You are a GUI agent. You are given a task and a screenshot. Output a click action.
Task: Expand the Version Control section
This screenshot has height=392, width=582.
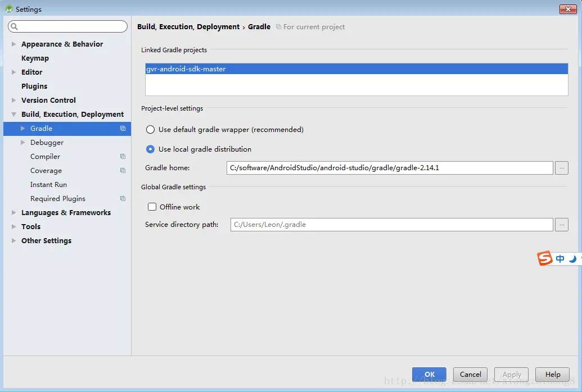(13, 100)
